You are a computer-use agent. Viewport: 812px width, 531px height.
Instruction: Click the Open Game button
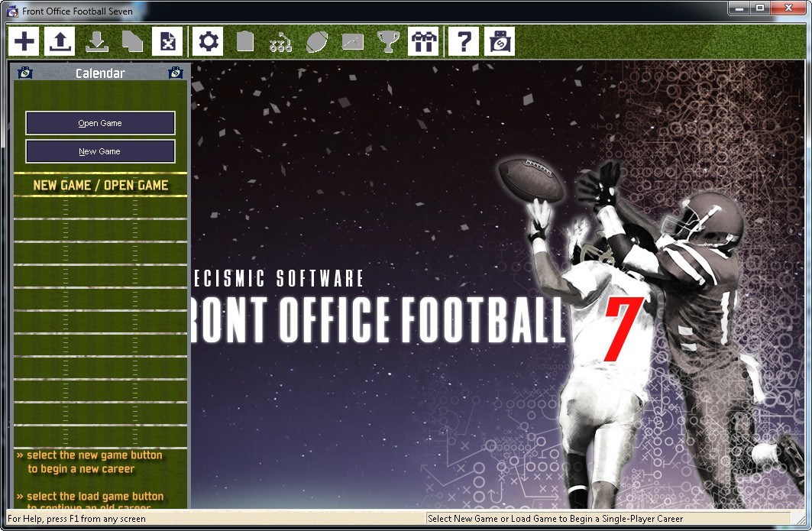click(x=100, y=123)
